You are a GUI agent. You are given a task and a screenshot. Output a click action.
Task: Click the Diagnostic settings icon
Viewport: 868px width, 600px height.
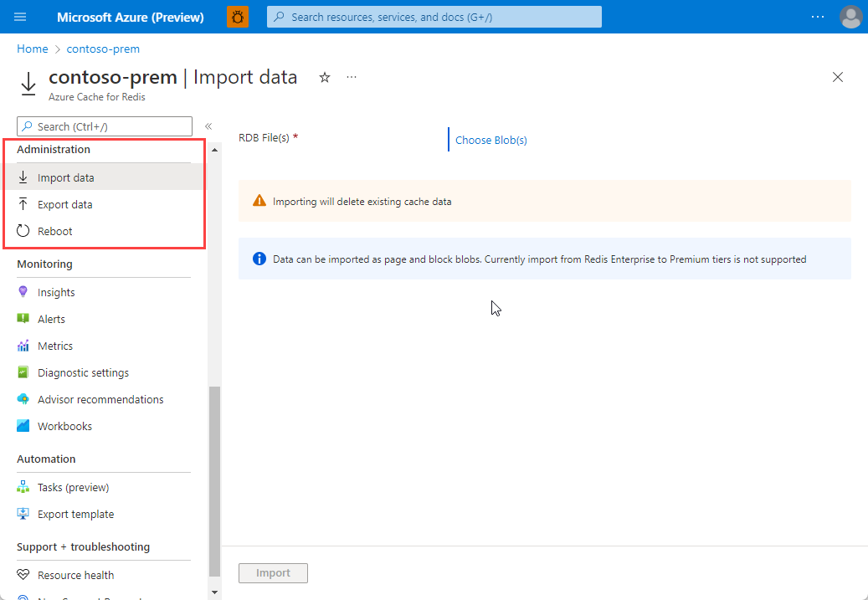23,372
